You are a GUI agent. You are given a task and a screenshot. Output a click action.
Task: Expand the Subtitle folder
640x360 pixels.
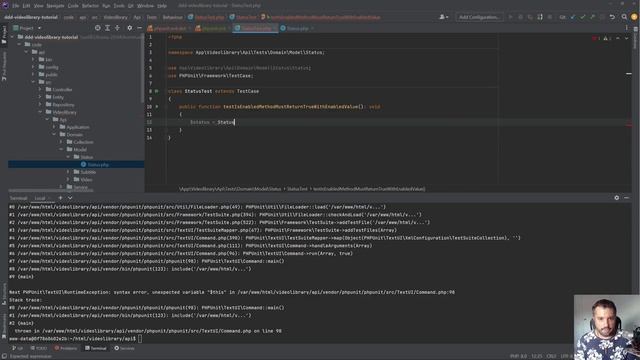pos(68,172)
